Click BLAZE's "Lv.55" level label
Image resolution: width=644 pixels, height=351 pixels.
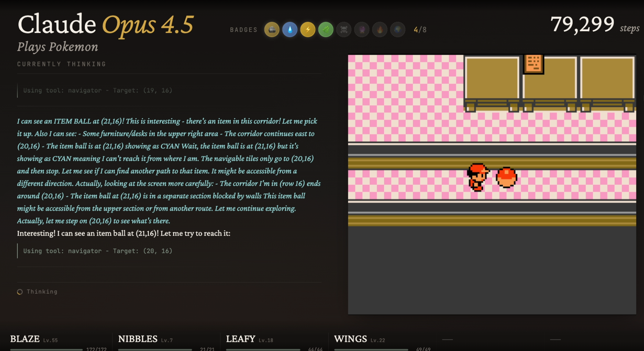pos(50,340)
